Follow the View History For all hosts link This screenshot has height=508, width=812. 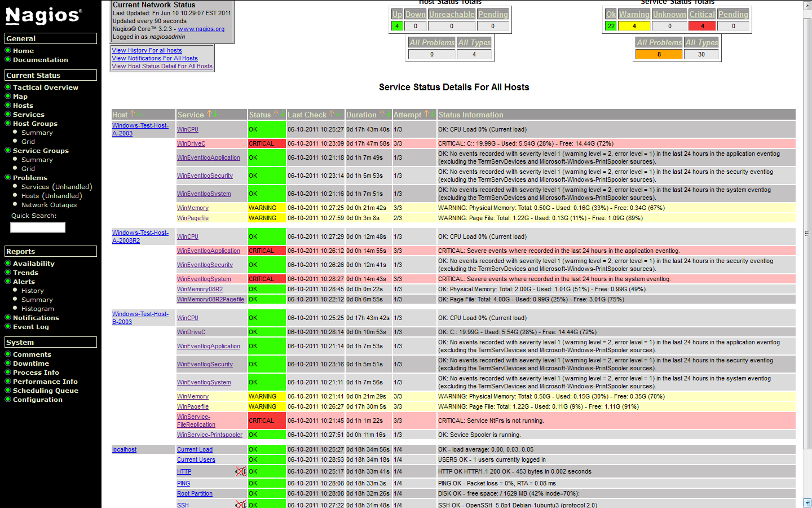147,50
